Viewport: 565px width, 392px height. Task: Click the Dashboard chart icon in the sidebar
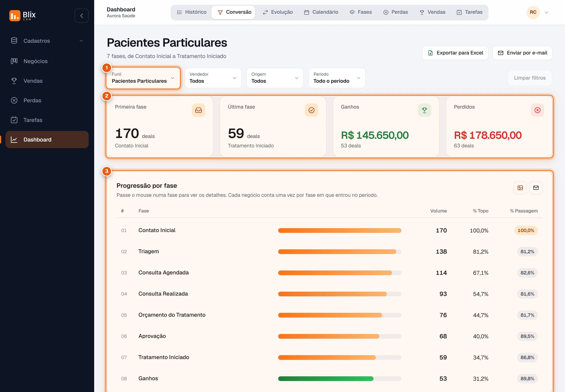pos(14,140)
